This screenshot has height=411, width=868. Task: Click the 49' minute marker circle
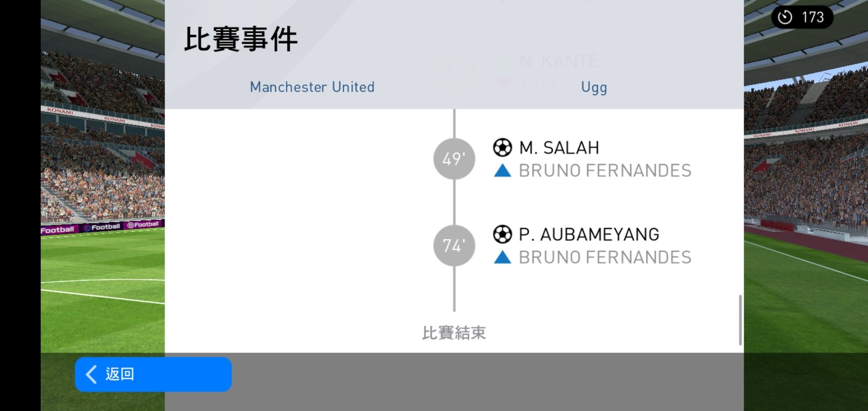tap(454, 159)
